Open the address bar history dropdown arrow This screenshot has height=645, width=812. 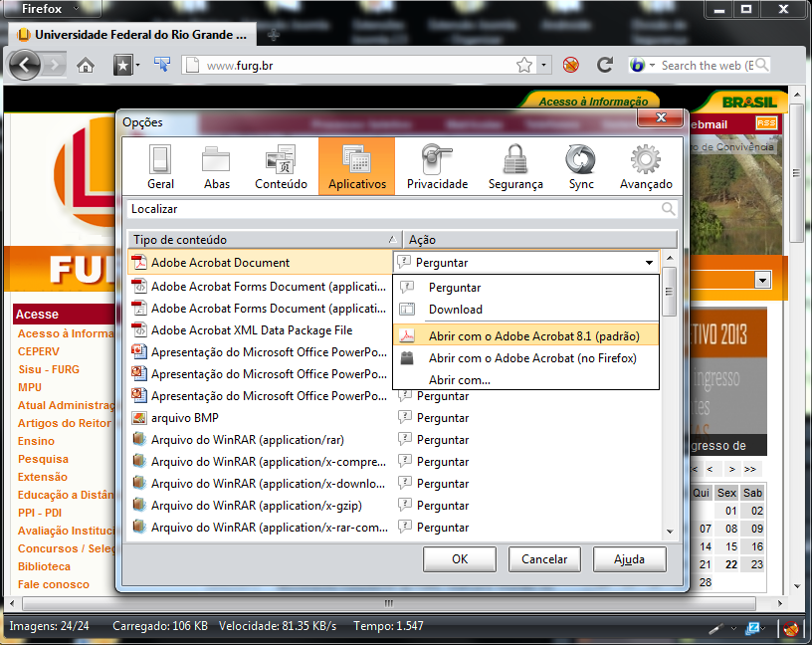click(x=543, y=66)
